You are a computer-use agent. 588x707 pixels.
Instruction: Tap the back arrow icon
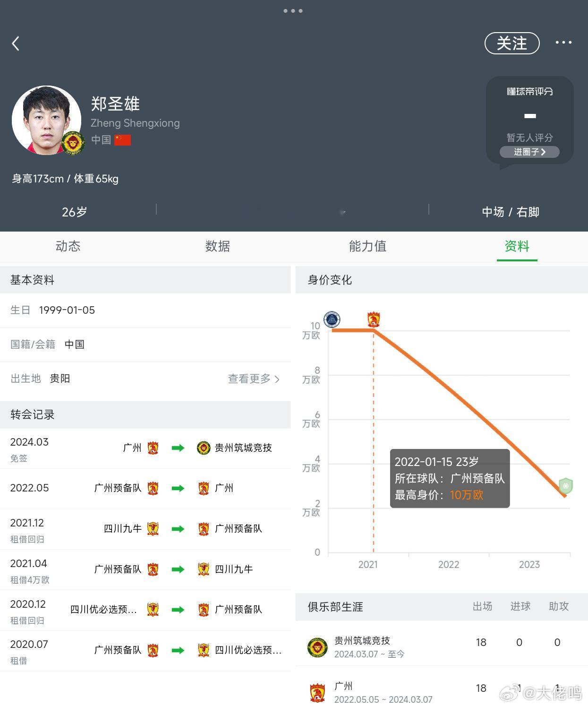tap(16, 43)
